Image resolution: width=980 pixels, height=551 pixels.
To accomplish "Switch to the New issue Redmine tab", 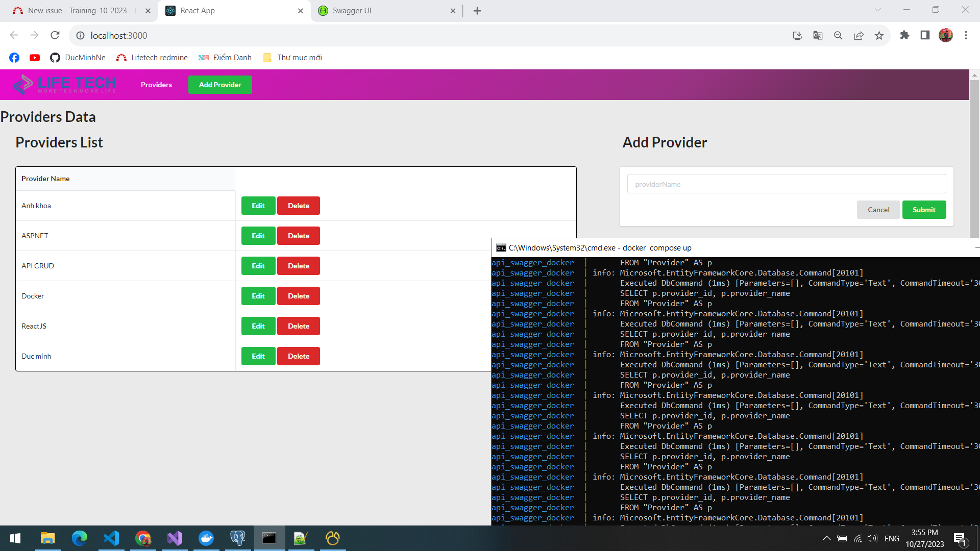I will 77,11.
